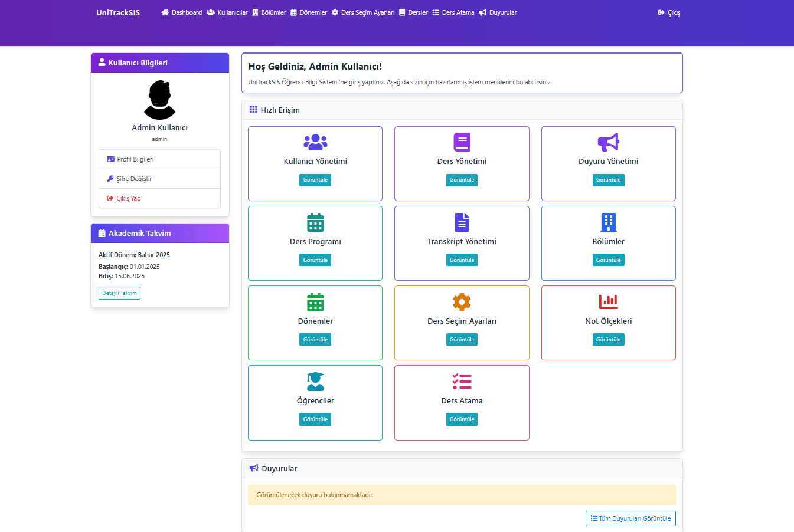794x532 pixels.
Task: Click the Ders Yönetimi book icon
Action: pyautogui.click(x=462, y=142)
